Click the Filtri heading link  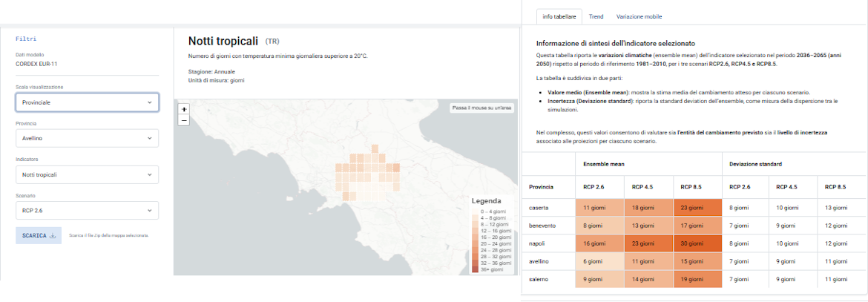tap(26, 39)
